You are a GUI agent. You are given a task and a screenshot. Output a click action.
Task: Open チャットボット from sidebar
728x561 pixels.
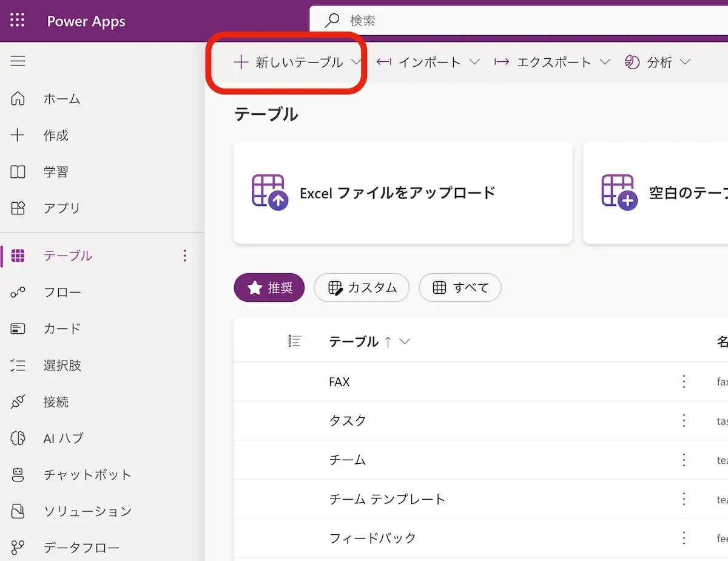point(87,475)
